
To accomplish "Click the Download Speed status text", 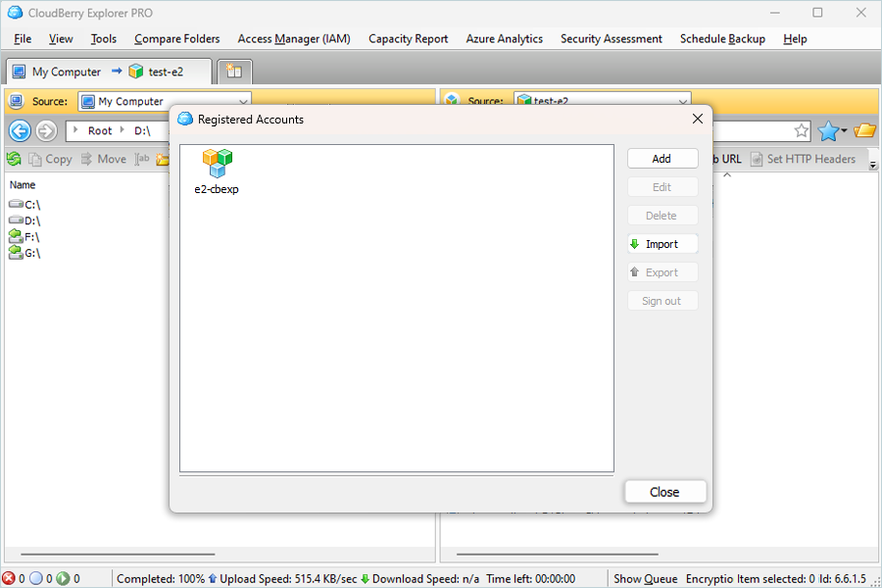I will (x=426, y=578).
